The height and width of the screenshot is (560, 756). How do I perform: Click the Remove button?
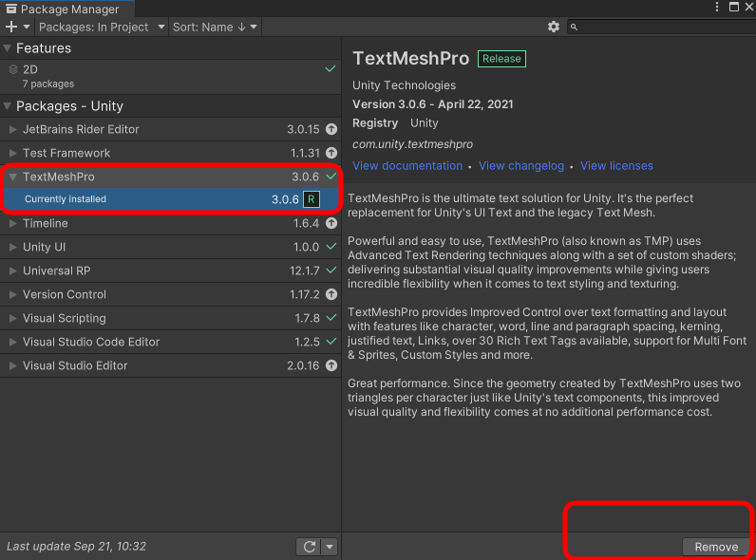click(716, 547)
